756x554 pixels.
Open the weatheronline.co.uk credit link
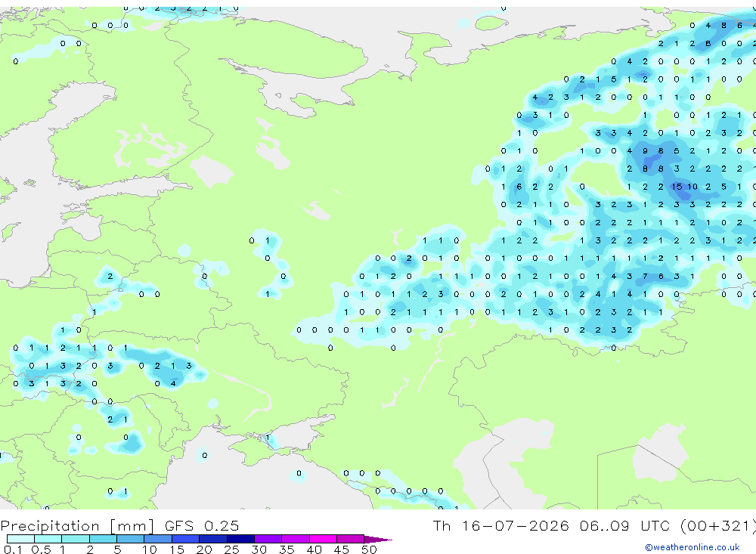tap(692, 547)
